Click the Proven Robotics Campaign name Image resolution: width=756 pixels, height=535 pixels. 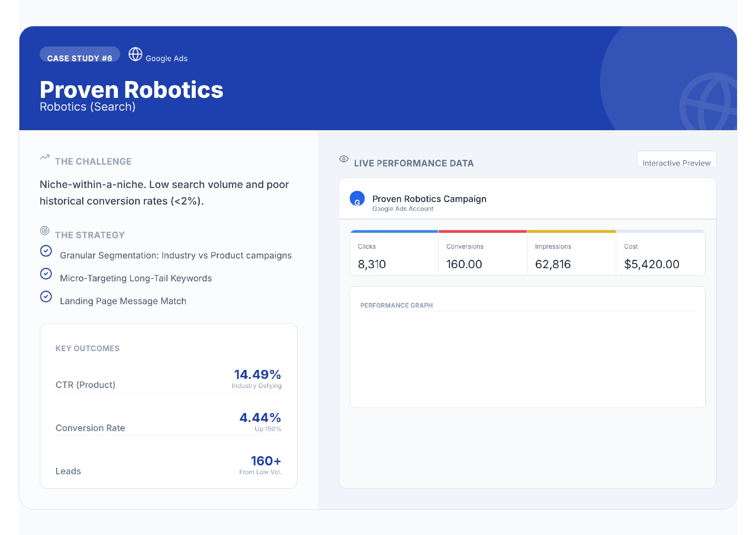pos(429,199)
